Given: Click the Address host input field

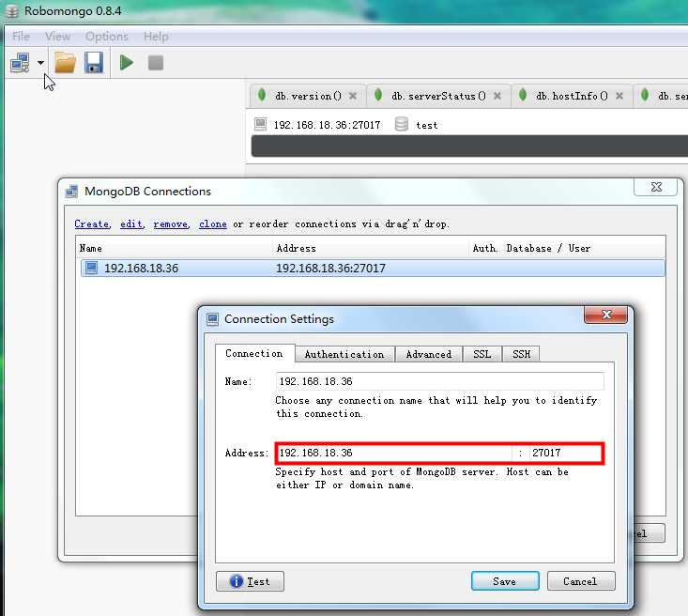Looking at the screenshot, I should click(394, 453).
